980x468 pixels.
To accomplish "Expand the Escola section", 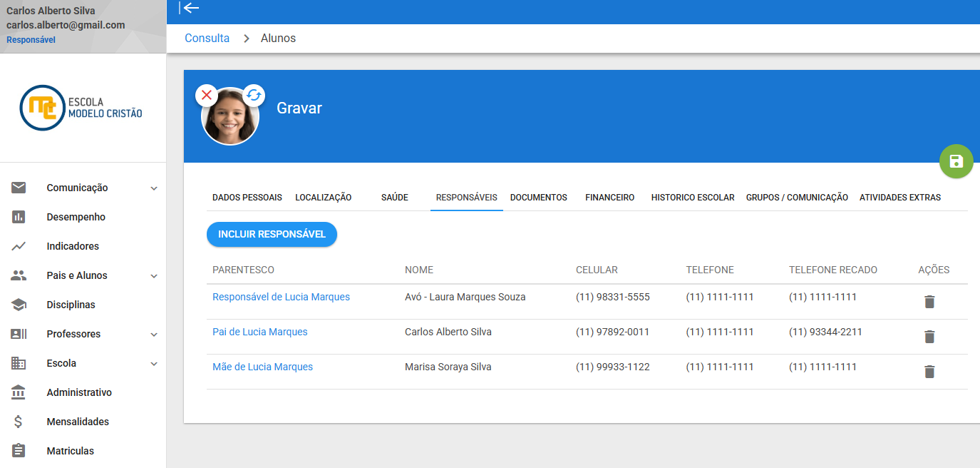I will [153, 362].
